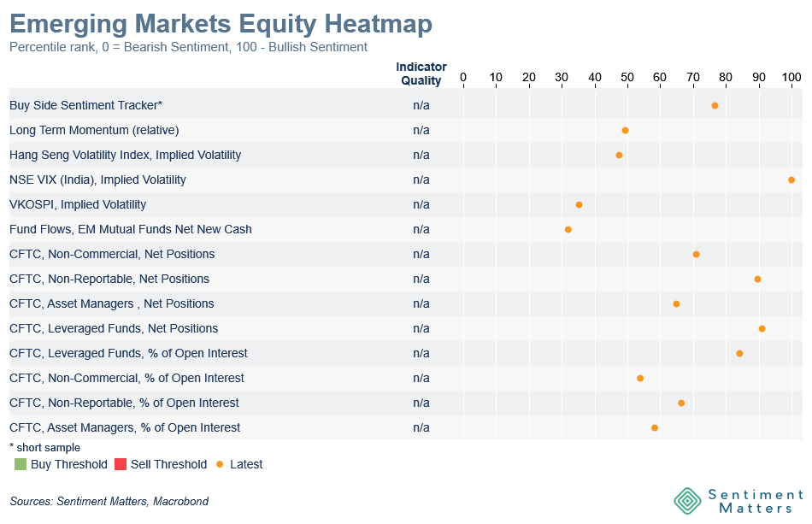
Task: Click the Sources: Sentiment Matters, Macrobond text
Action: point(109,502)
